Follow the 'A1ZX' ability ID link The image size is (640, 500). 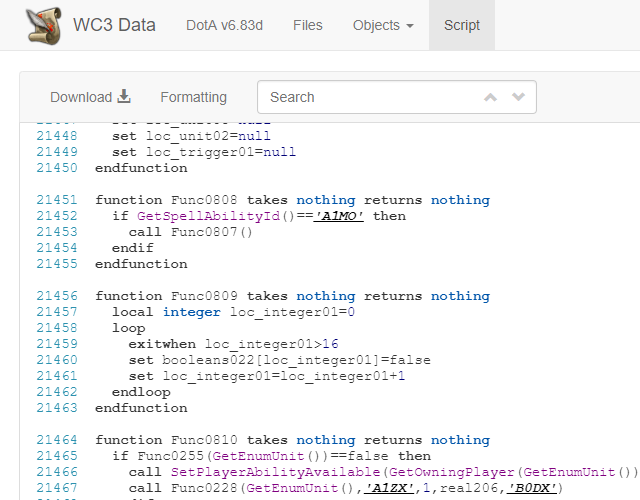pyautogui.click(x=389, y=488)
